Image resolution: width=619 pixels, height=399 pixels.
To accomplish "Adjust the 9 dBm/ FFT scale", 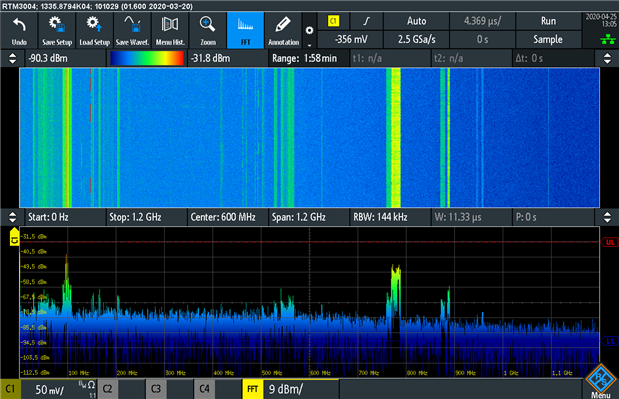I will pos(301,389).
